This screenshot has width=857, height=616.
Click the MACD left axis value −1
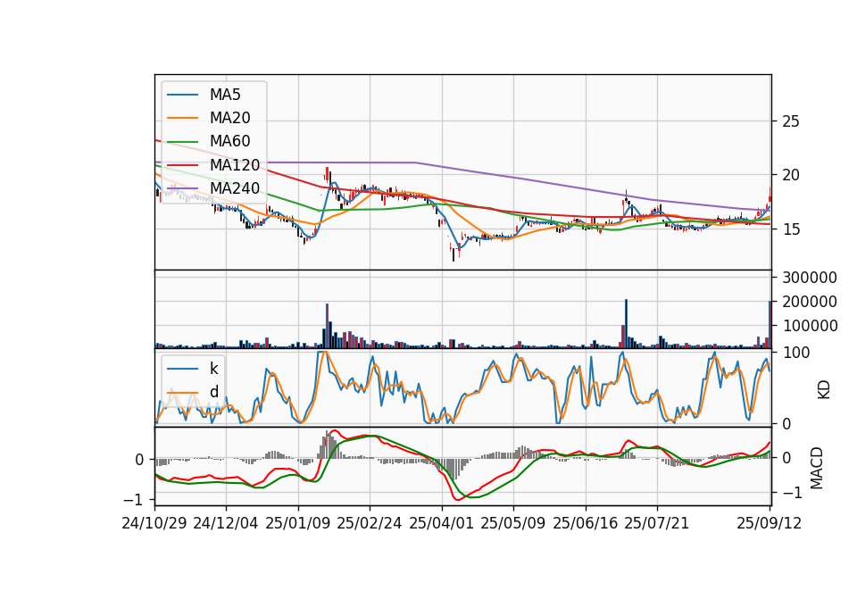[133, 500]
